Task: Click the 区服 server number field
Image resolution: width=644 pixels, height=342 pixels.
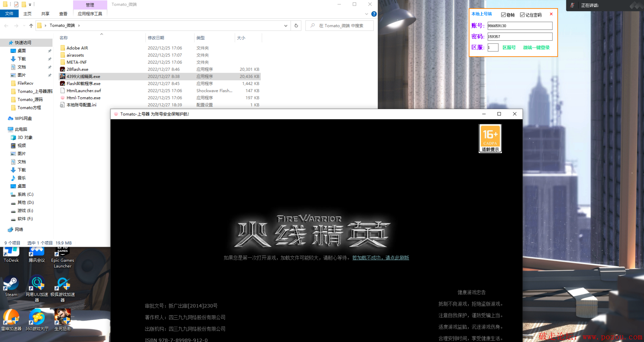Action: pyautogui.click(x=493, y=47)
